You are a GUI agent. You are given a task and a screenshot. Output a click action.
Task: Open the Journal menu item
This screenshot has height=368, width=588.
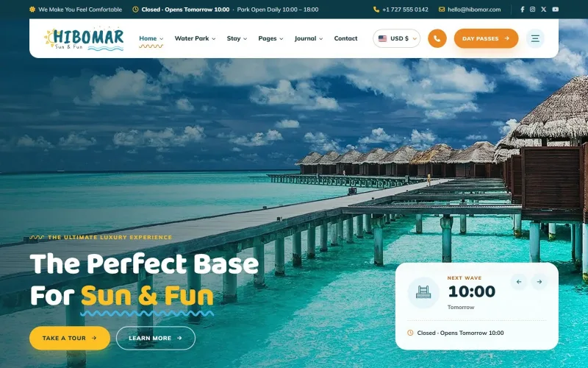click(308, 38)
